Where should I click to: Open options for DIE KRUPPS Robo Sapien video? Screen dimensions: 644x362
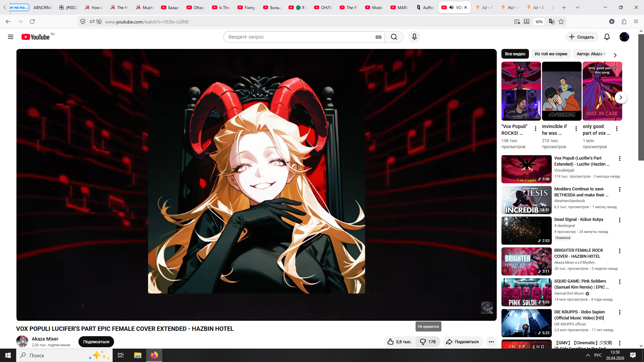coord(620,312)
